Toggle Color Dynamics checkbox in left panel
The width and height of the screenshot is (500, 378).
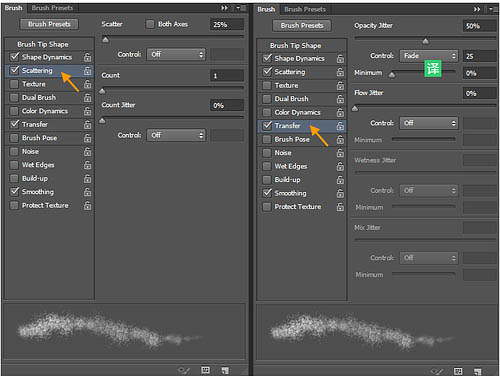[x=14, y=111]
